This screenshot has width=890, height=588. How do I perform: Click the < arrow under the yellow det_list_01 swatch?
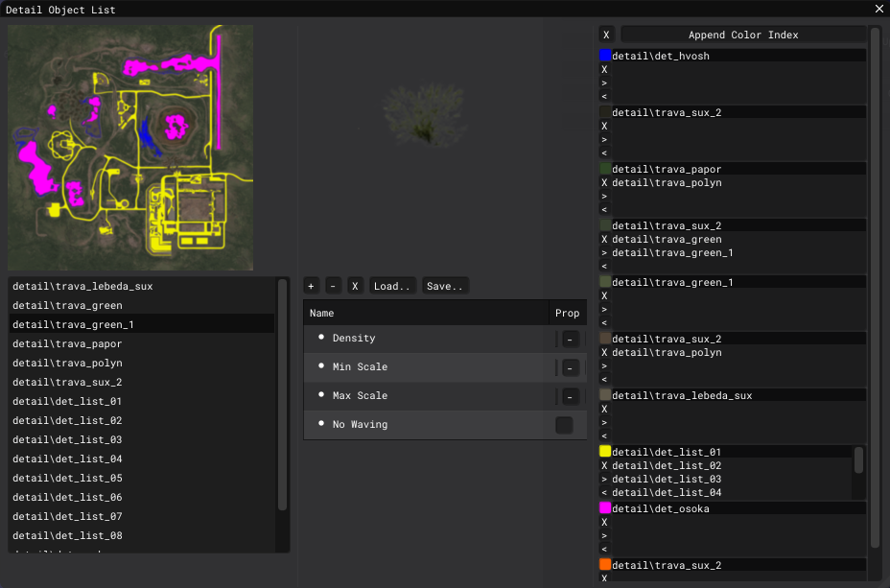coord(604,492)
